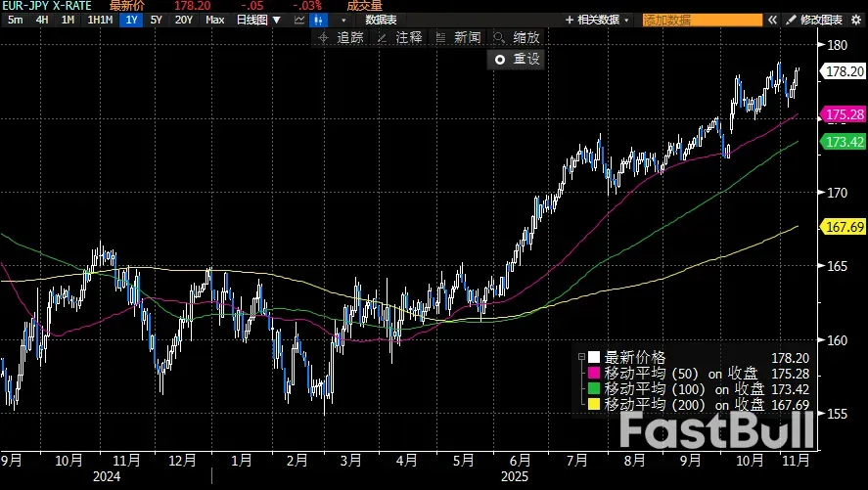Select the 20Y range tab
The width and height of the screenshot is (868, 490).
point(183,20)
